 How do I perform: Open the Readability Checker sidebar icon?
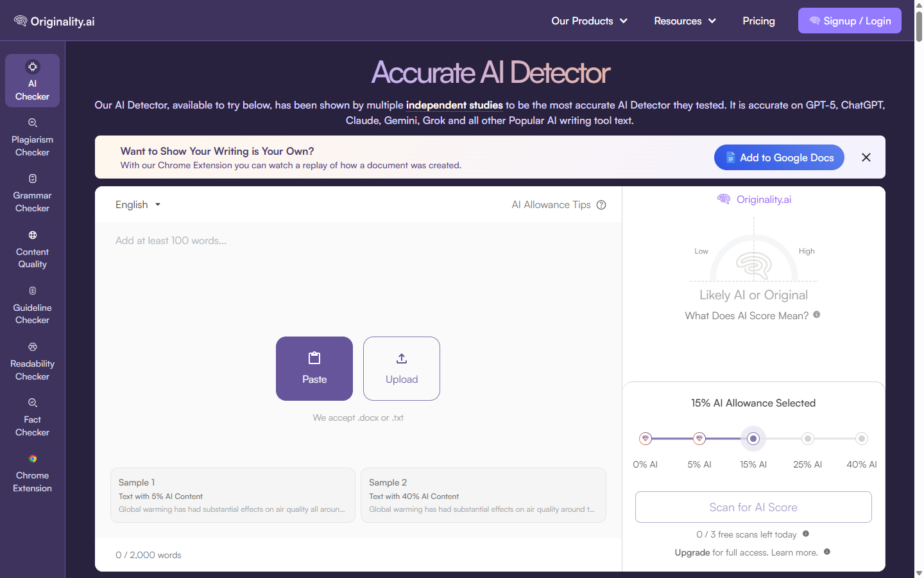pos(32,347)
